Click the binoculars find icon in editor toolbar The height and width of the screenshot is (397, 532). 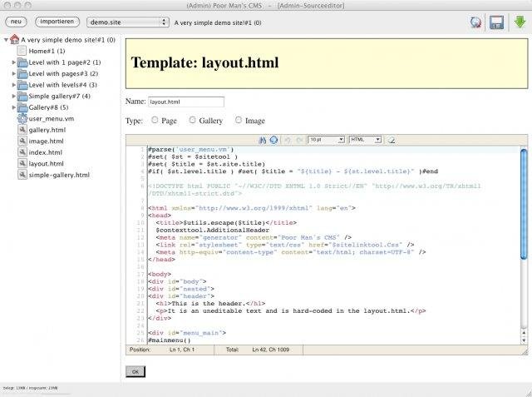[x=263, y=140]
